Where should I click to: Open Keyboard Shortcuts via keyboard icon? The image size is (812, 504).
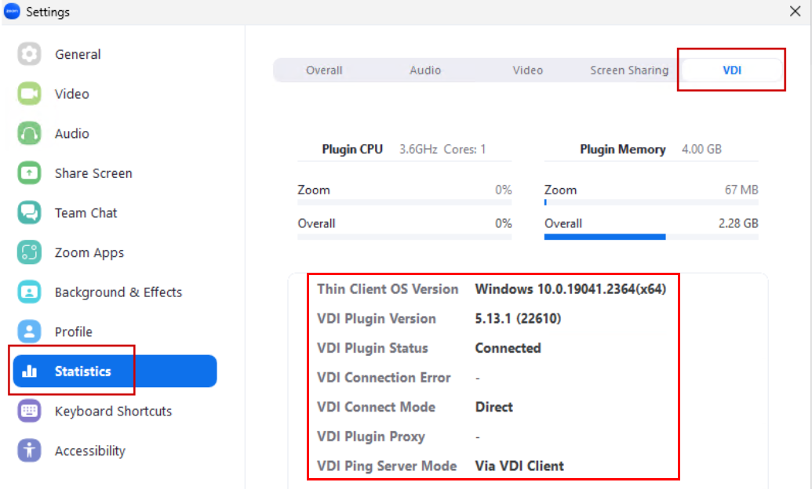coord(28,411)
